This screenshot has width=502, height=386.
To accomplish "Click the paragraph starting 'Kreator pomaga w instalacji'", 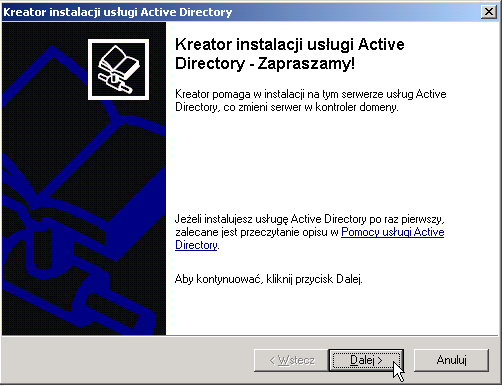I will pyautogui.click(x=311, y=100).
